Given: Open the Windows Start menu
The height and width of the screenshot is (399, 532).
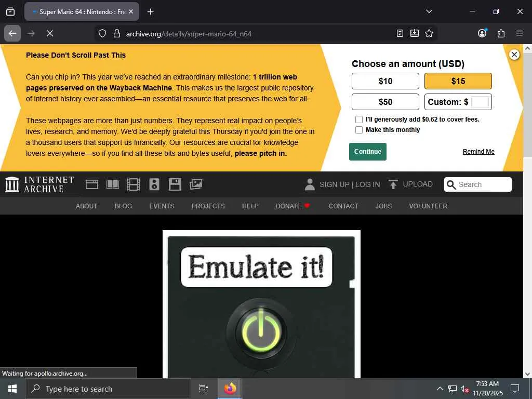Looking at the screenshot, I should click(x=12, y=389).
